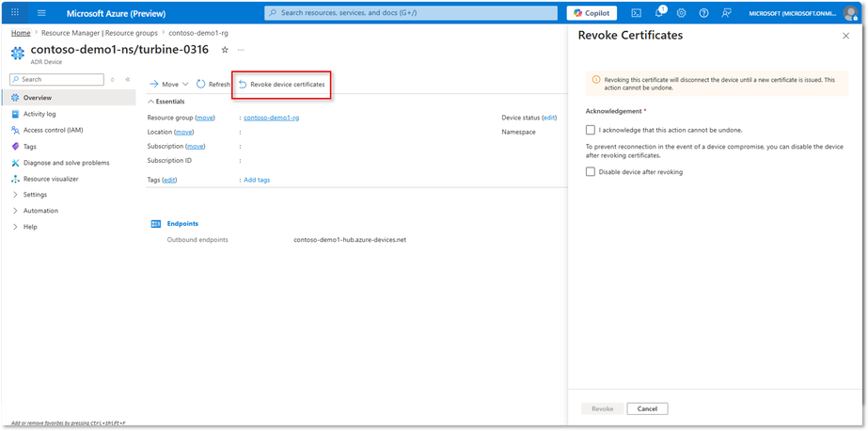Collapse the sidebar with double chevron
Viewport: 868px width, 431px height.
tap(127, 79)
